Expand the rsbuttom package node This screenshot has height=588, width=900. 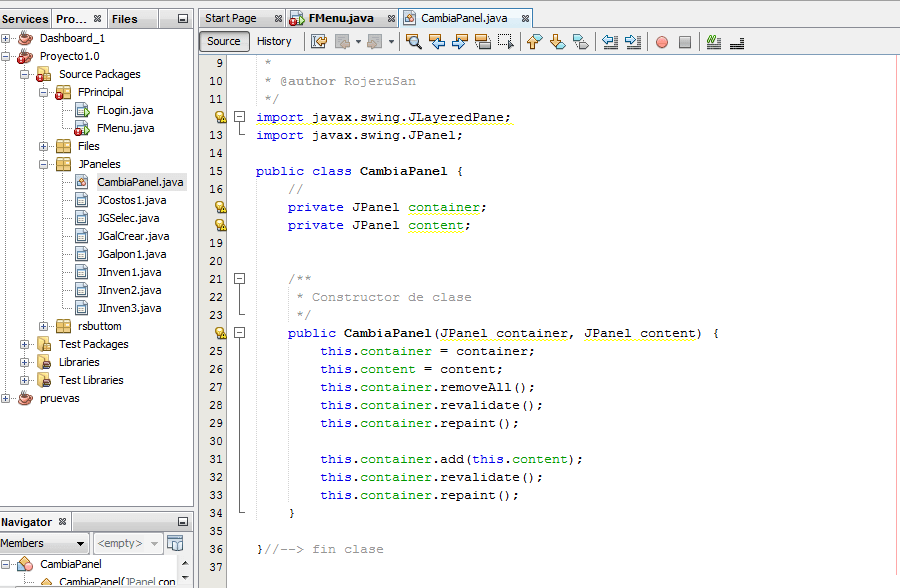coord(42,326)
